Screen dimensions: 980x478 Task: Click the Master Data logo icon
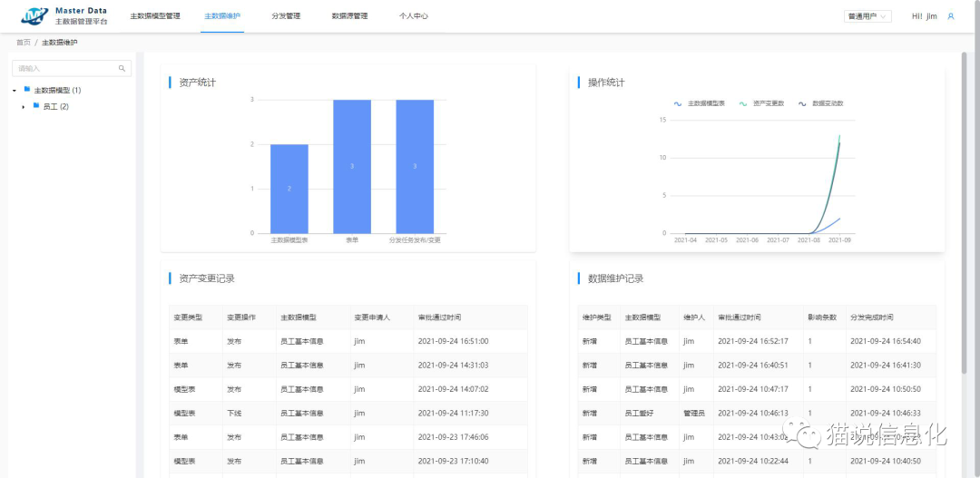34,15
